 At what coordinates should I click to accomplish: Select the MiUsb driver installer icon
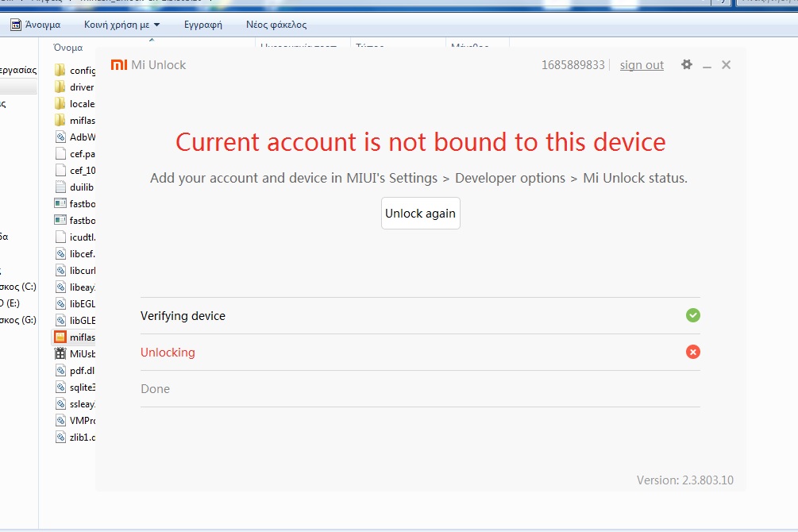60,354
